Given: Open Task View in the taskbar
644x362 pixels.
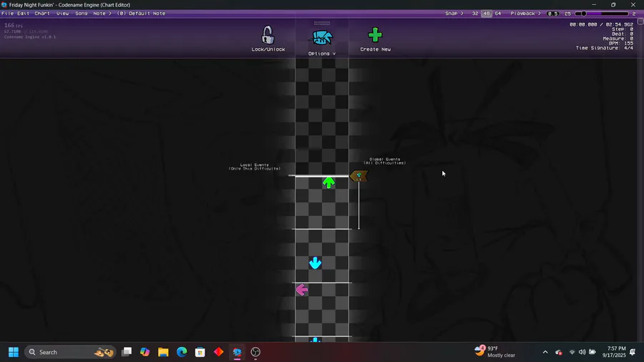Looking at the screenshot, I should [127, 352].
